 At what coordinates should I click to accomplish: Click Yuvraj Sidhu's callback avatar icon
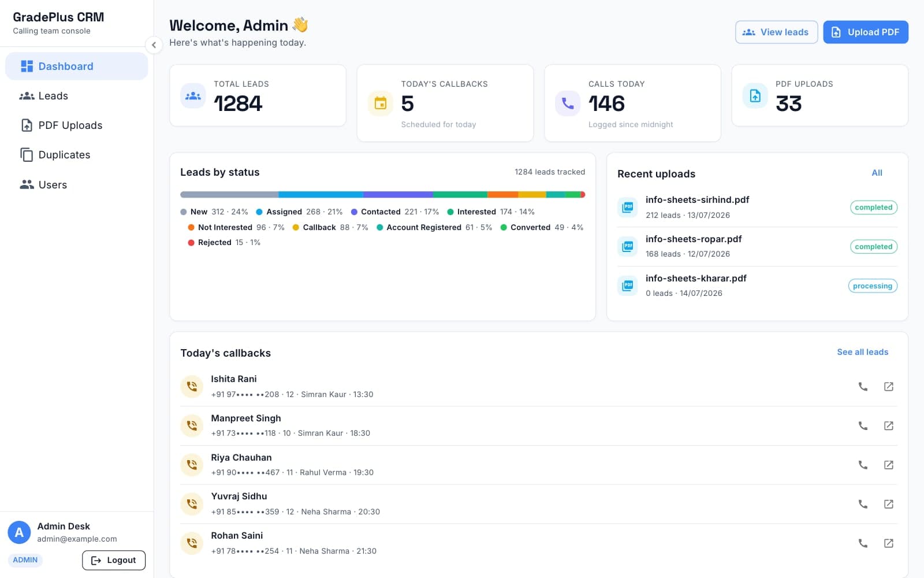192,504
